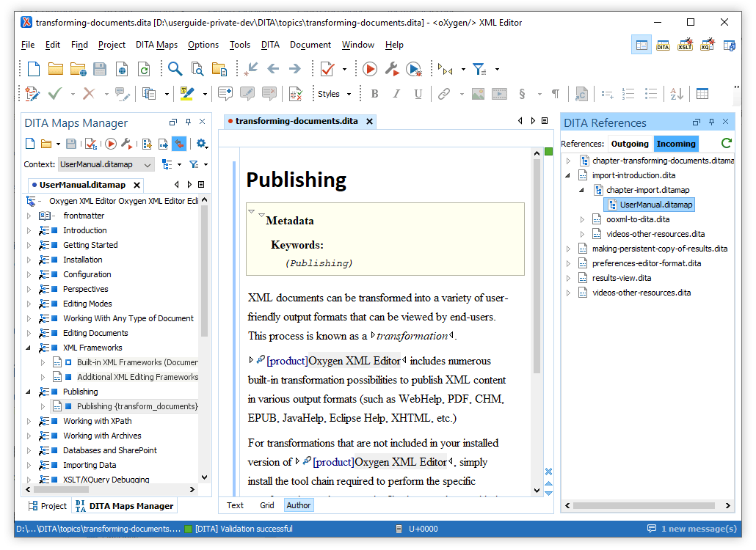This screenshot has height=550, width=756.
Task: Open Find/Replace magnifier icon
Action: tap(175, 69)
